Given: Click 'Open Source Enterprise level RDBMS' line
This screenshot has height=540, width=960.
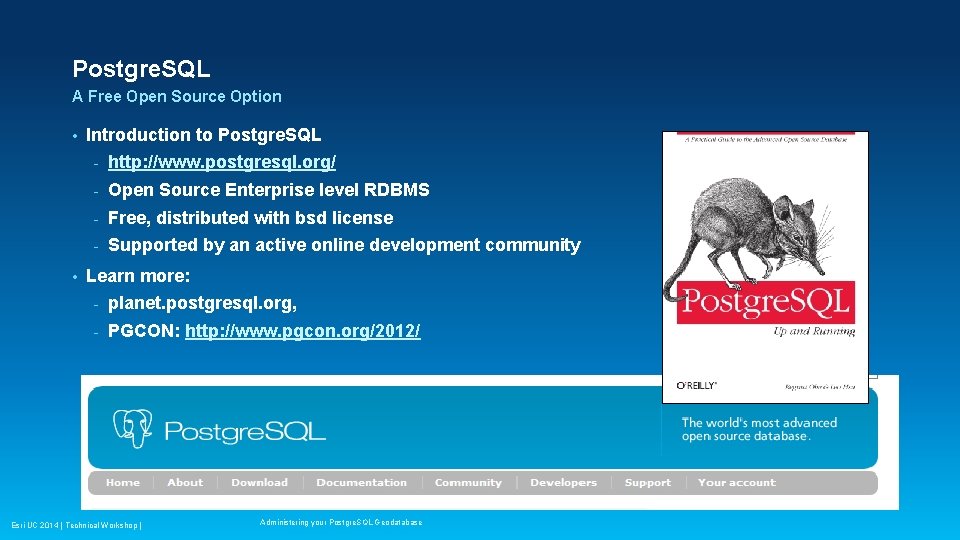Looking at the screenshot, I should [269, 190].
